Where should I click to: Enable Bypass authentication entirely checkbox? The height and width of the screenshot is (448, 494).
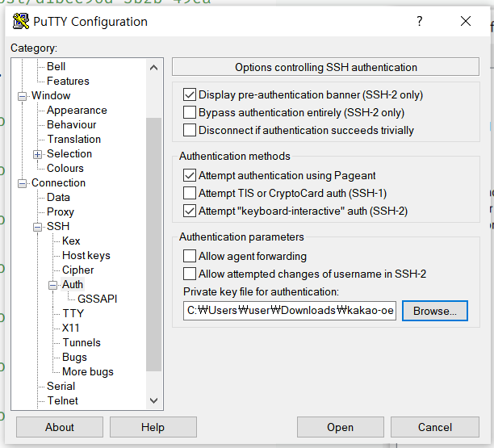click(190, 112)
